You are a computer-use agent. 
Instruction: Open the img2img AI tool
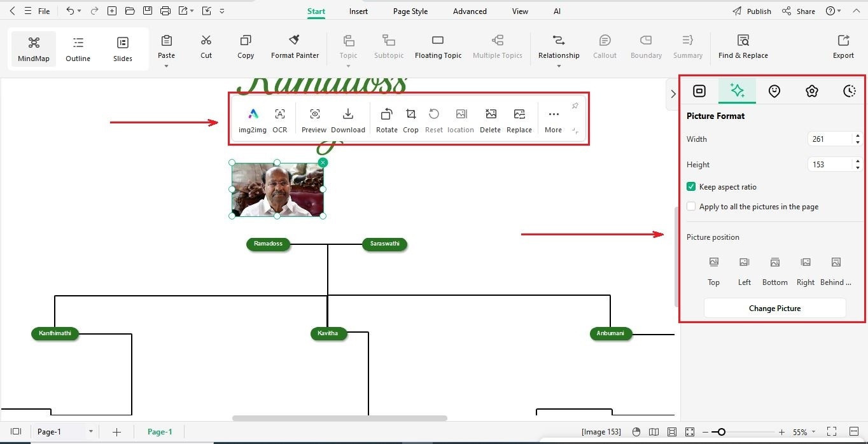pyautogui.click(x=253, y=120)
